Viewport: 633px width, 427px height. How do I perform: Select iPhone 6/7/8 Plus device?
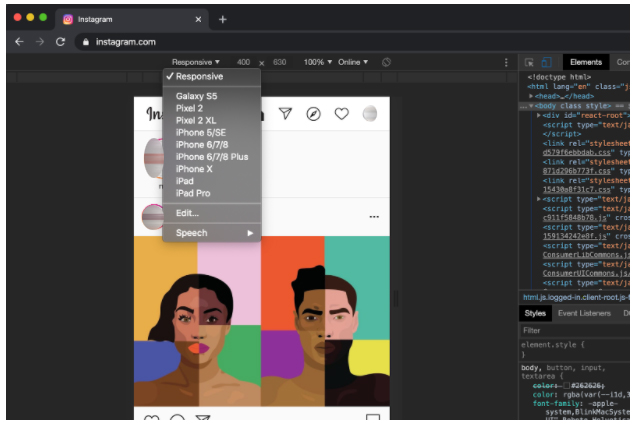point(212,157)
